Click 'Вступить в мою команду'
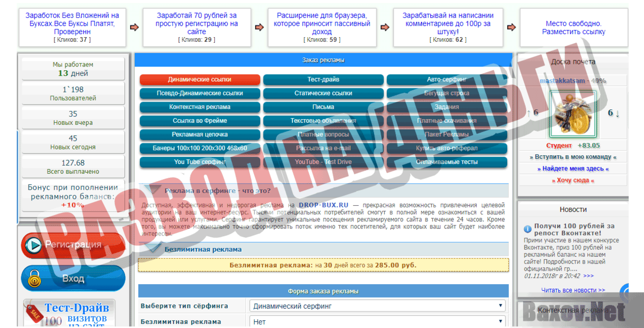This screenshot has width=644, height=328. point(573,157)
